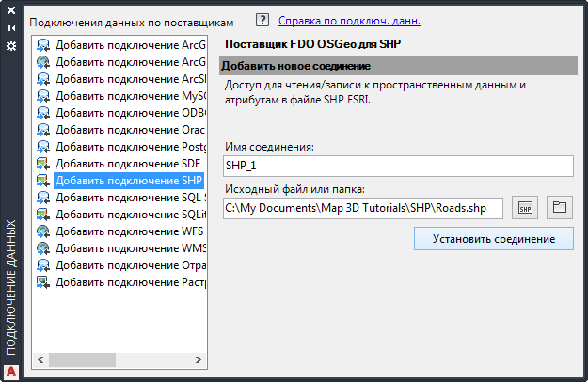This screenshot has height=382, width=588.
Task: Select Добавить подключение Postg... entry
Action: (131, 147)
